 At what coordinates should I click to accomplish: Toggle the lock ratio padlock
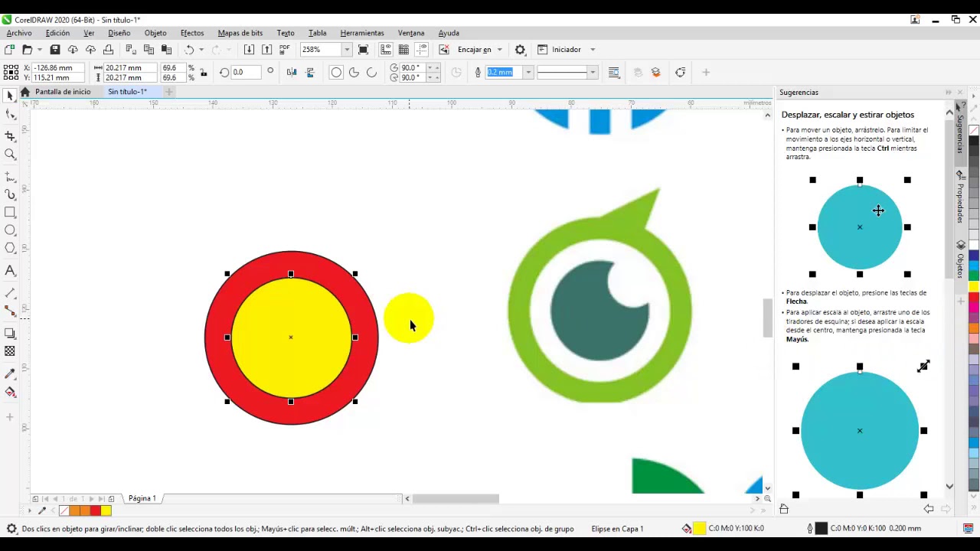(204, 73)
